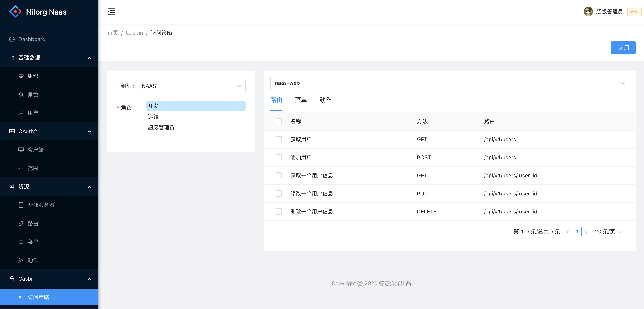Image resolution: width=644 pixels, height=309 pixels.
Task: Open 资源服务器 via its server icon
Action: click(x=21, y=205)
